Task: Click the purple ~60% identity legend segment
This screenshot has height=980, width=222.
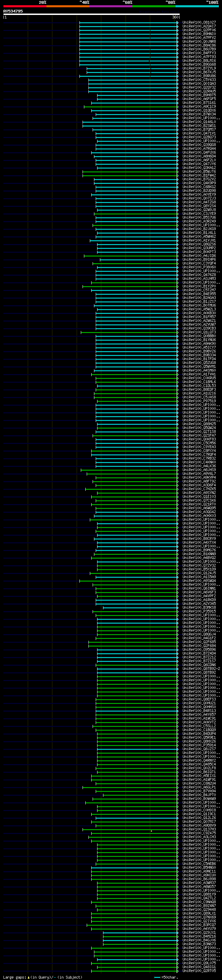Action: pyautogui.click(x=111, y=6)
